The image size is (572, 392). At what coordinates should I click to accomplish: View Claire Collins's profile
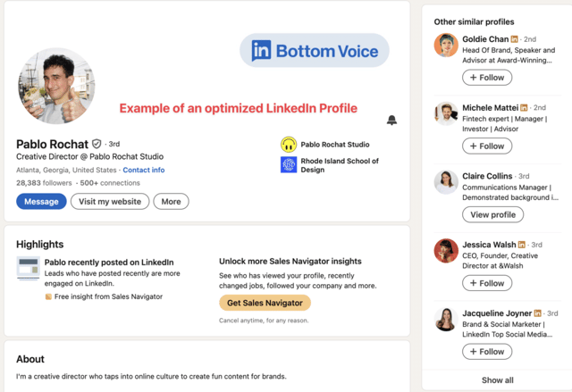[x=492, y=214]
